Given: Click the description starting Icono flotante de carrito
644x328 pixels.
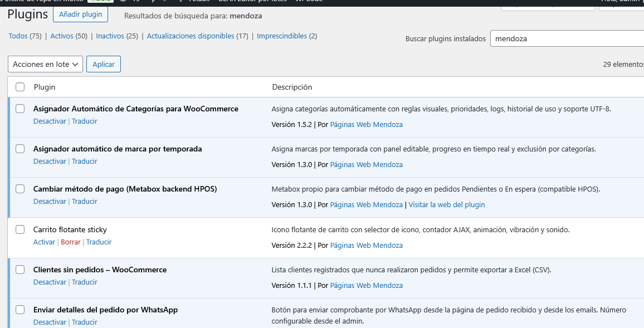Looking at the screenshot, I should tap(421, 230).
